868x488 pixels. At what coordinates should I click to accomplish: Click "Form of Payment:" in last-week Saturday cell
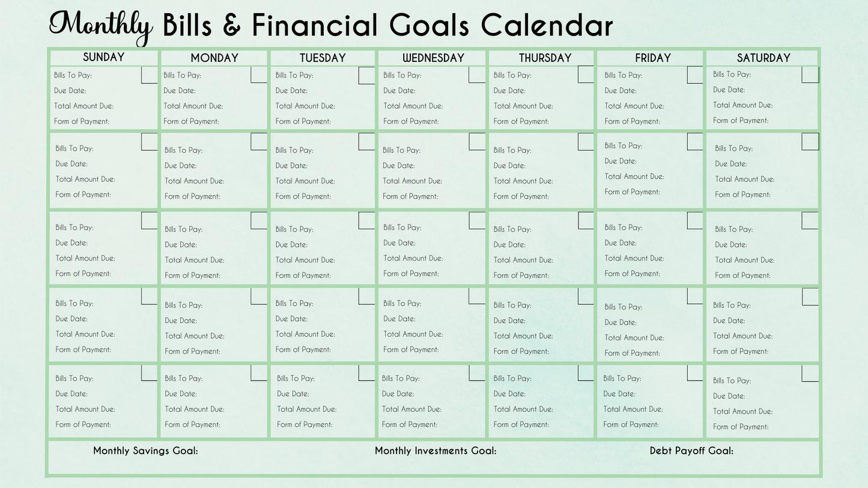click(x=741, y=427)
